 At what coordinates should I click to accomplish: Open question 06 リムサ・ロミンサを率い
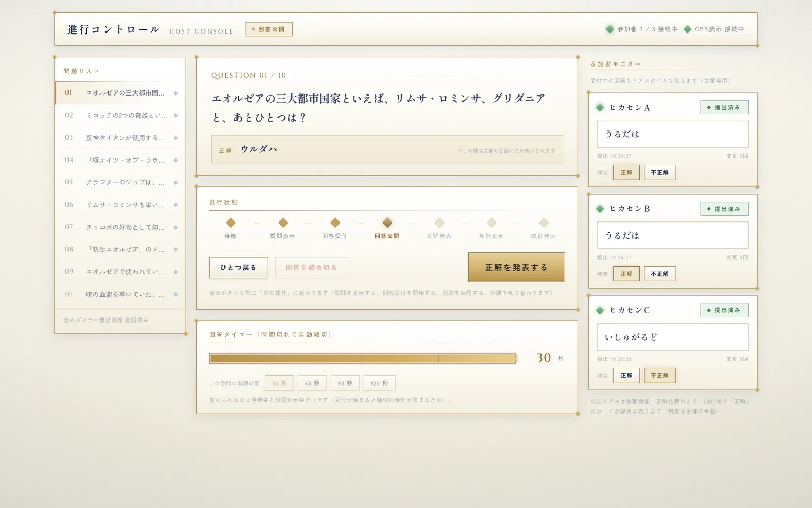pyautogui.click(x=120, y=205)
